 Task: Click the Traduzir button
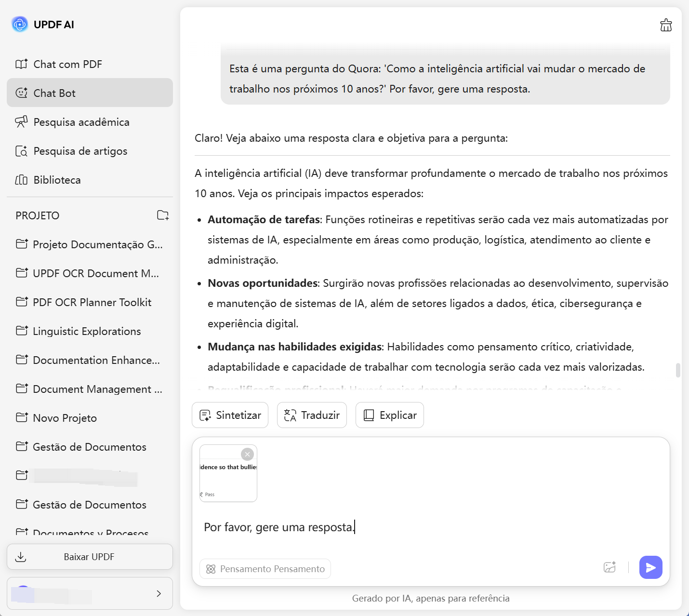coord(312,415)
